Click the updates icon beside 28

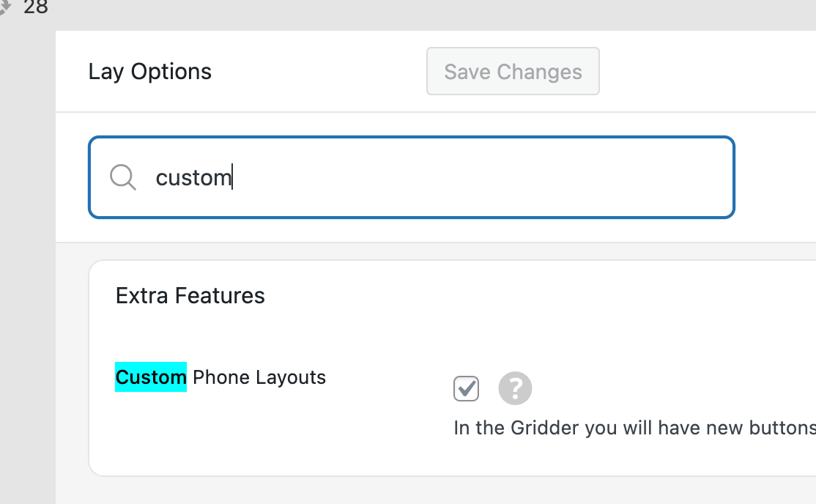(x=5, y=7)
